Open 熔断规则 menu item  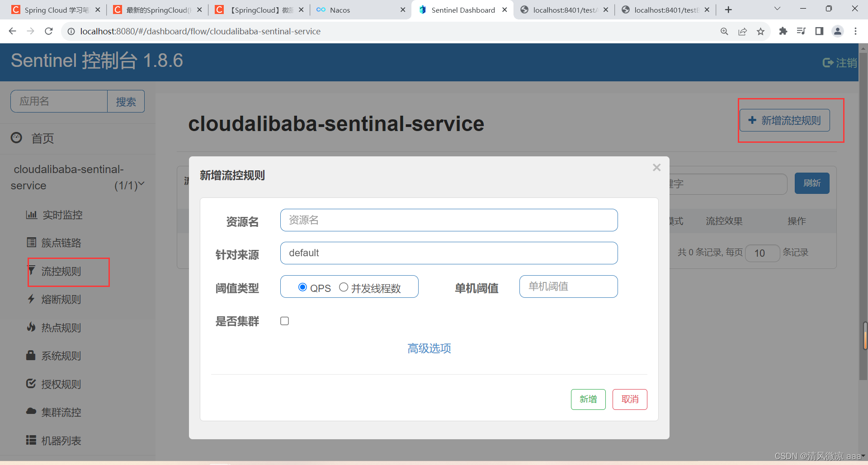(x=61, y=299)
